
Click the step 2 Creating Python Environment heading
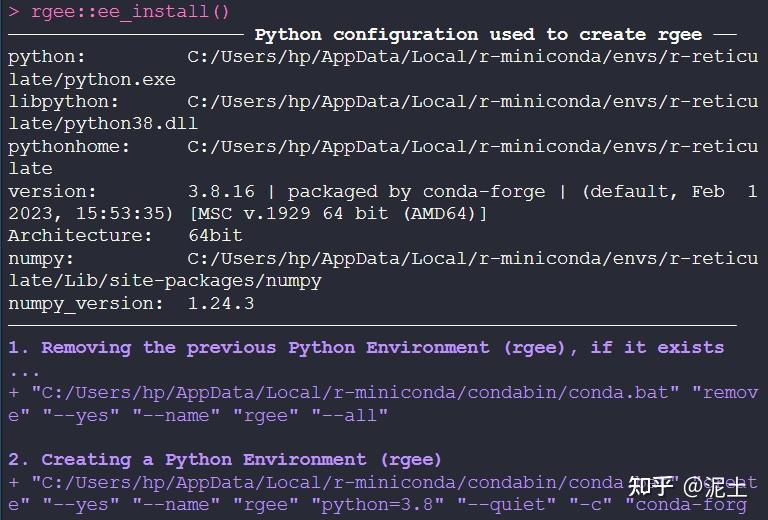(x=225, y=460)
